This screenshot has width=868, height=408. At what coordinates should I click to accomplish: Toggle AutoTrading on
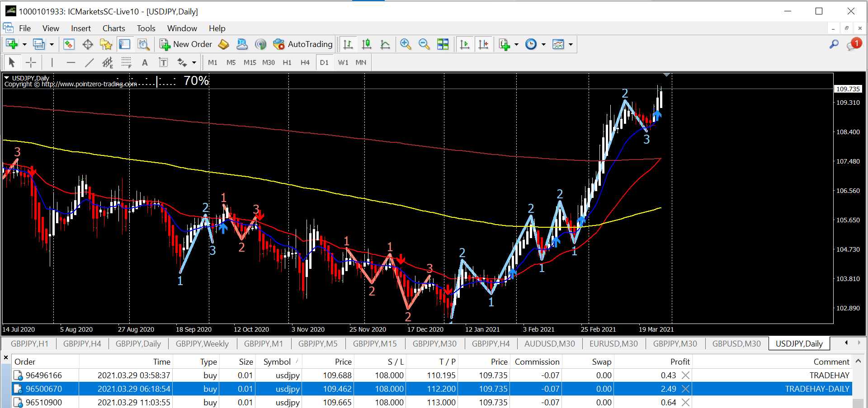(303, 44)
